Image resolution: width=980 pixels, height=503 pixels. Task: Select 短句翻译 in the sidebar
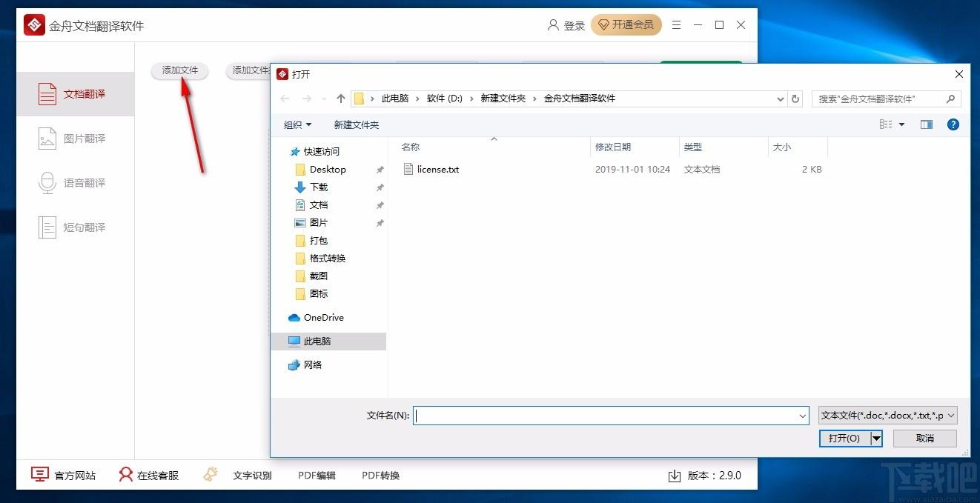[75, 227]
